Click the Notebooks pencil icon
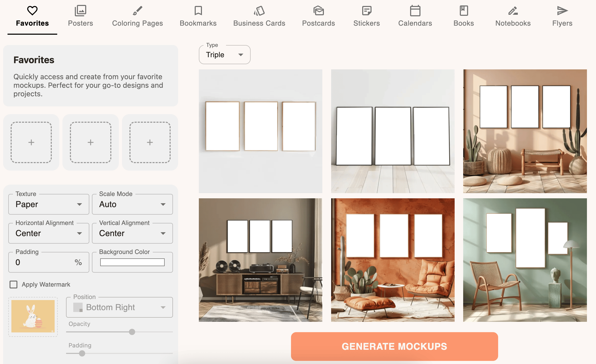Image resolution: width=596 pixels, height=364 pixels. [x=513, y=11]
